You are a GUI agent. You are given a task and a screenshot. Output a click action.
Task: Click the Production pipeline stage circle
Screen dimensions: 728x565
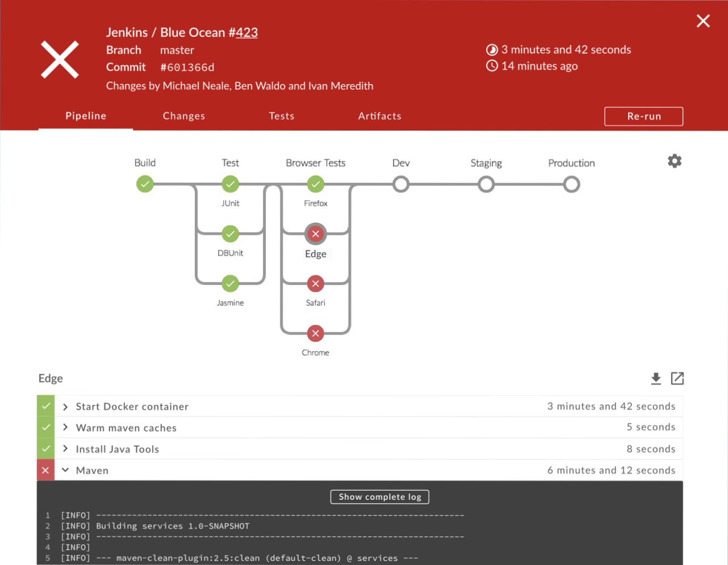pos(571,184)
